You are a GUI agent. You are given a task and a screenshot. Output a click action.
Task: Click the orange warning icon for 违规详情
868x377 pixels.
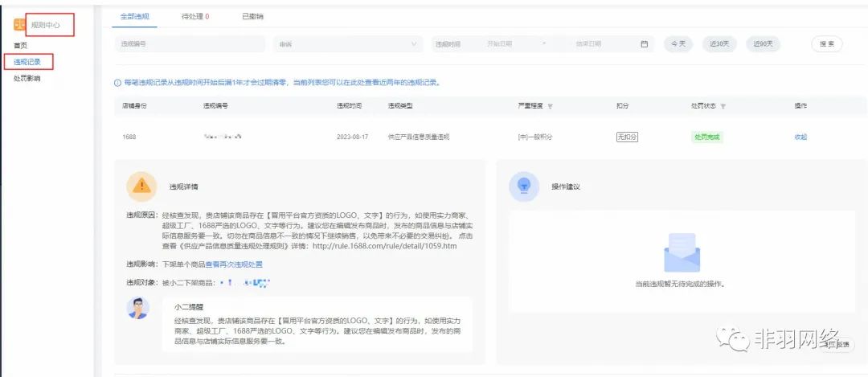click(x=142, y=186)
